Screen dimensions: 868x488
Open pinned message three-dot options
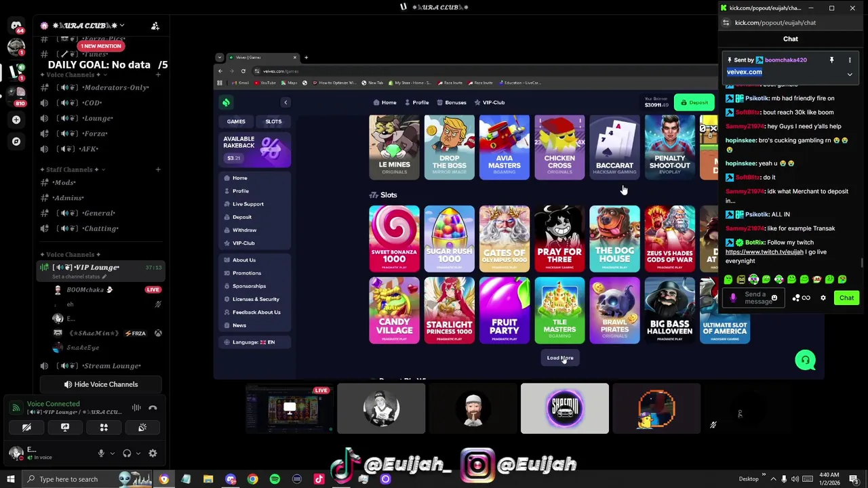pos(850,60)
